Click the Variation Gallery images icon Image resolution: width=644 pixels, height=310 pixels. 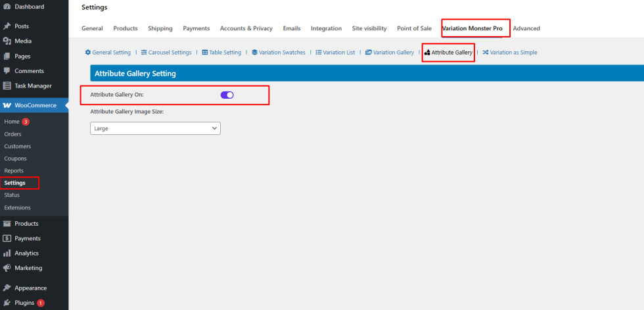point(369,53)
